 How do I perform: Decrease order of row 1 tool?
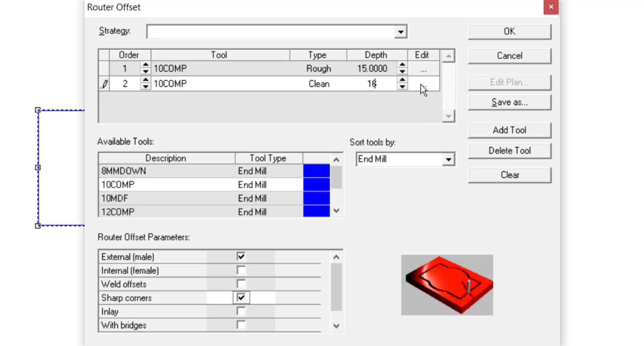pyautogui.click(x=146, y=71)
